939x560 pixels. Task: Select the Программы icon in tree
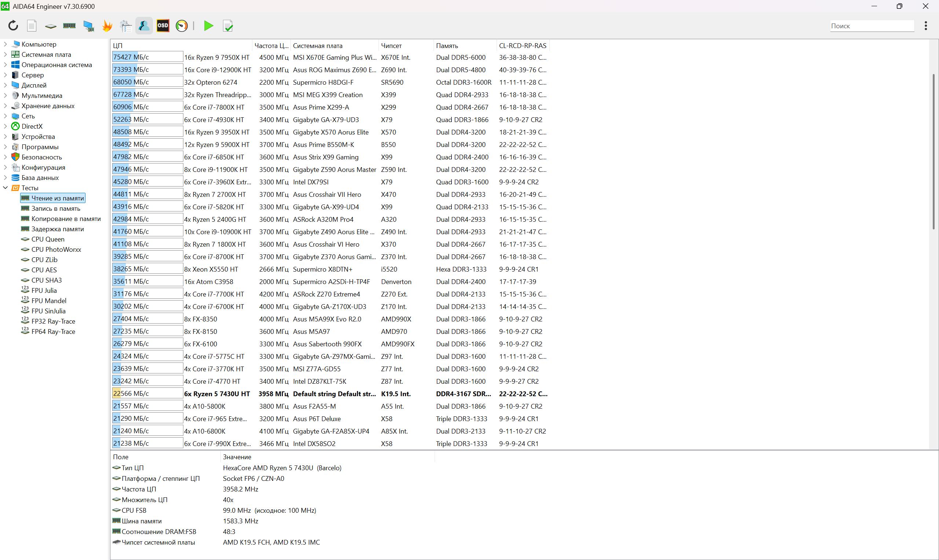click(15, 147)
